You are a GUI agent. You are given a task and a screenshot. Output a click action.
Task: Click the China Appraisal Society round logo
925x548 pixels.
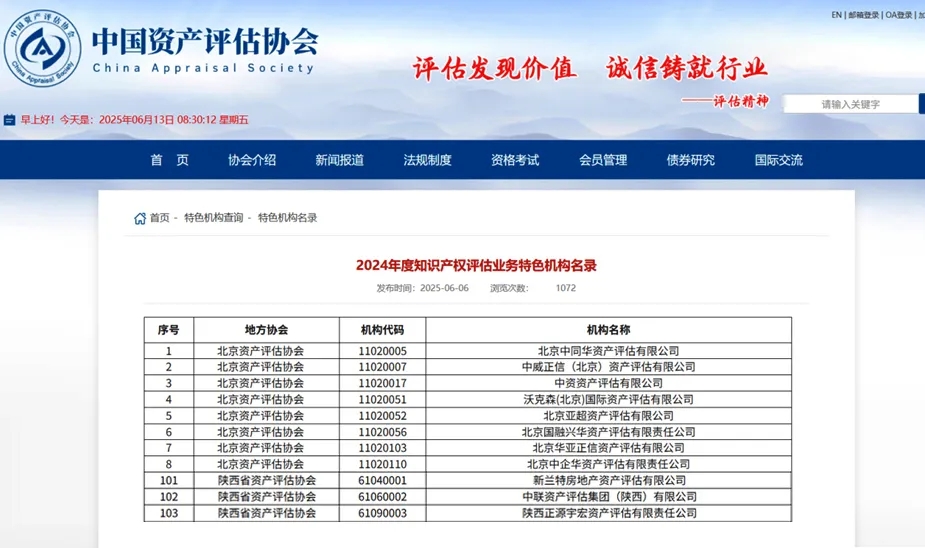pyautogui.click(x=42, y=48)
